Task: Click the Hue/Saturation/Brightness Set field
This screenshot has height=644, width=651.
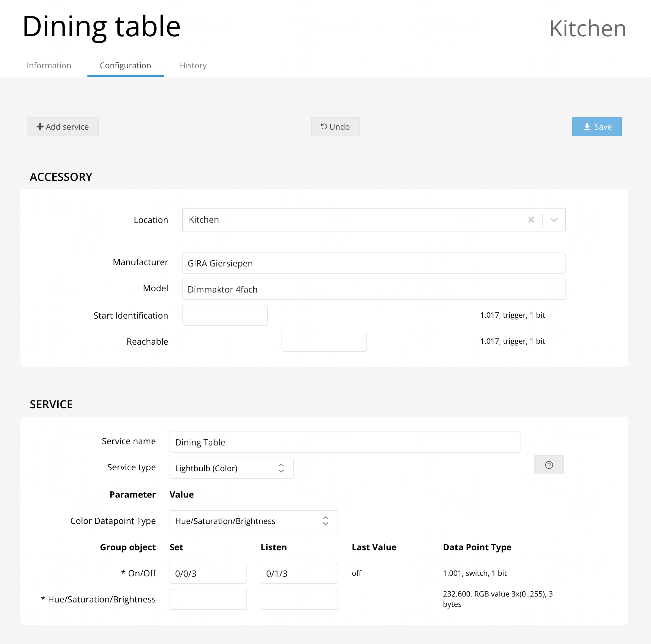Action: (x=208, y=599)
